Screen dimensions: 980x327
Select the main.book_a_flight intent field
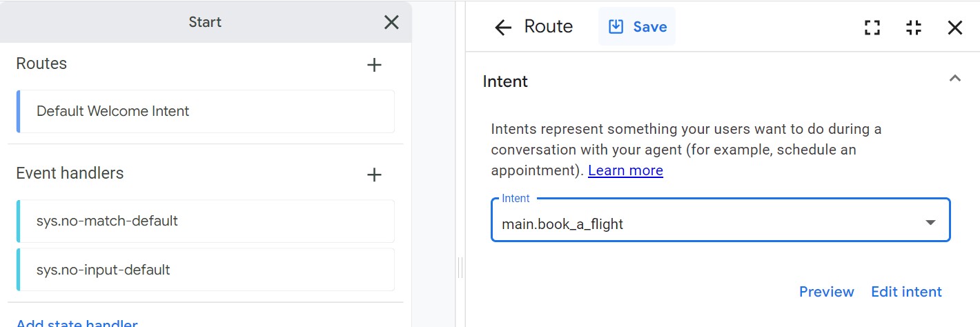(721, 220)
